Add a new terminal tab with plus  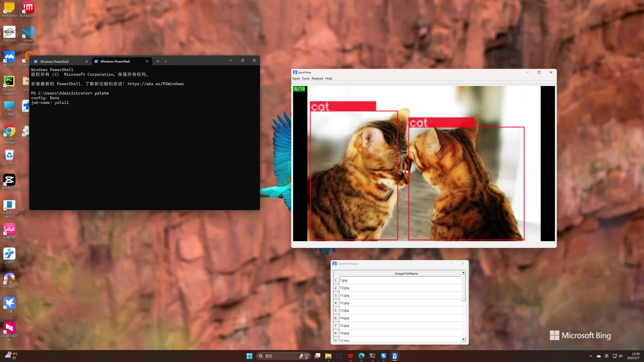point(158,61)
